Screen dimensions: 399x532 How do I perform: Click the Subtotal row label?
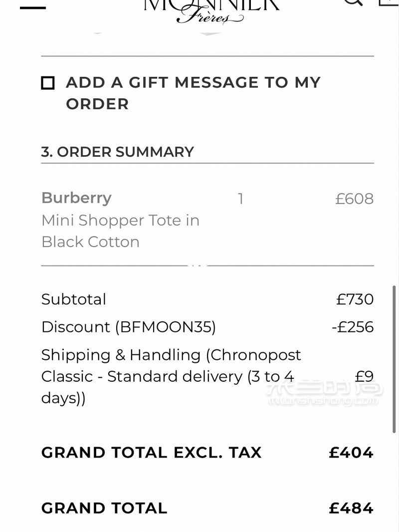(x=73, y=299)
